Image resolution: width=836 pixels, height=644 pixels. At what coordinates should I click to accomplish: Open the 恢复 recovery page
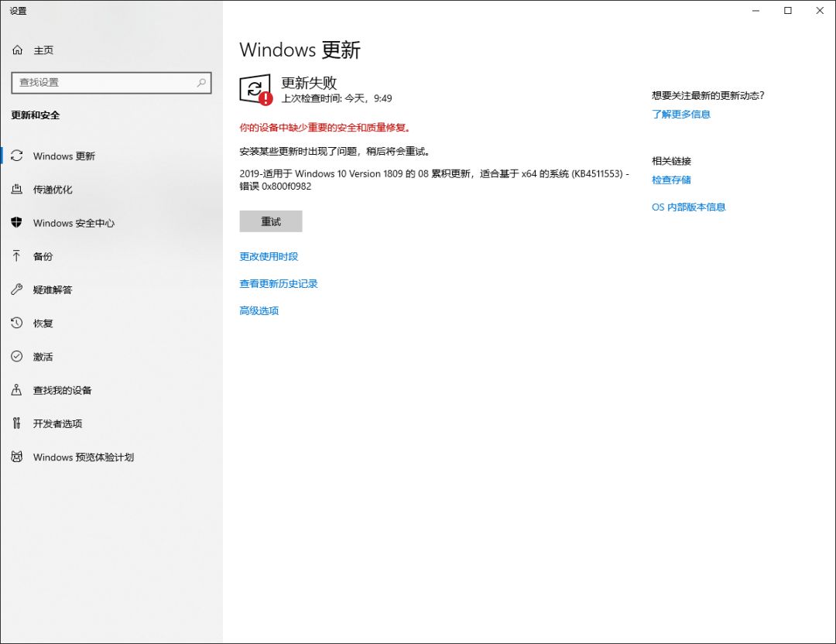coord(43,323)
